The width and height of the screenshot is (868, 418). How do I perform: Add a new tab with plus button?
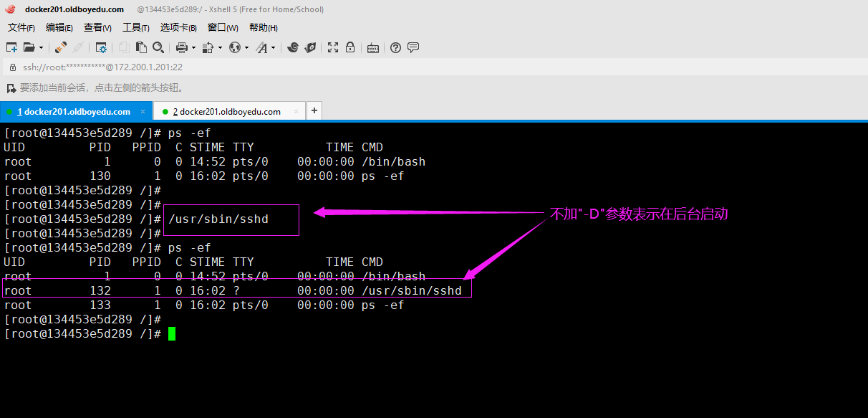coord(314,111)
